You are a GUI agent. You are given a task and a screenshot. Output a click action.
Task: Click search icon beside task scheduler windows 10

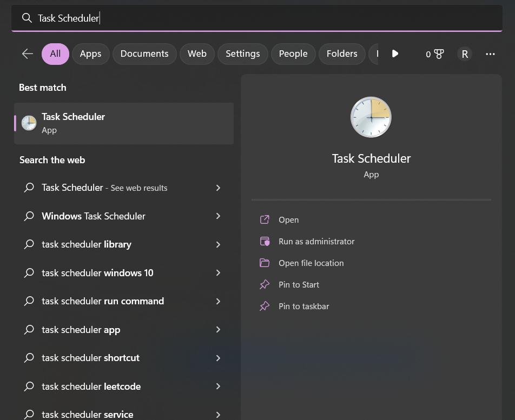pyautogui.click(x=29, y=272)
